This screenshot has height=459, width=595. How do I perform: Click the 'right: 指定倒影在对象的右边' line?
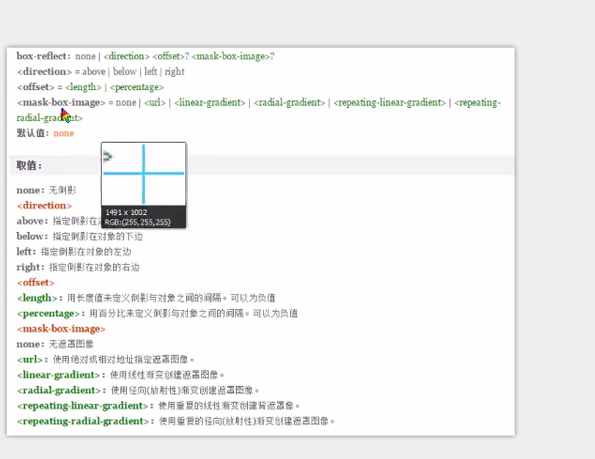pyautogui.click(x=78, y=267)
